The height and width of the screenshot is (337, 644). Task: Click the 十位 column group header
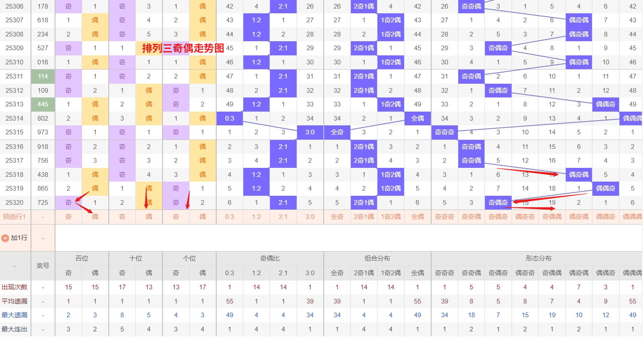tap(135, 258)
